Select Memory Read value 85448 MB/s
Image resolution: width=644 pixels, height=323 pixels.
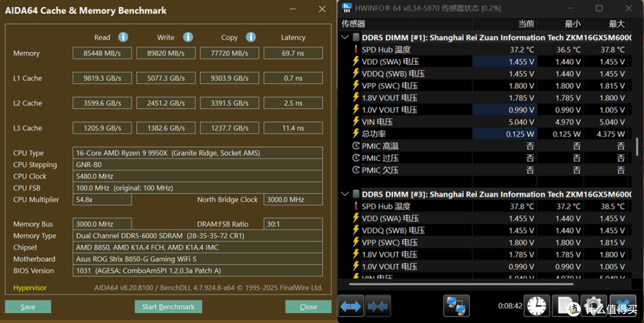(x=103, y=53)
